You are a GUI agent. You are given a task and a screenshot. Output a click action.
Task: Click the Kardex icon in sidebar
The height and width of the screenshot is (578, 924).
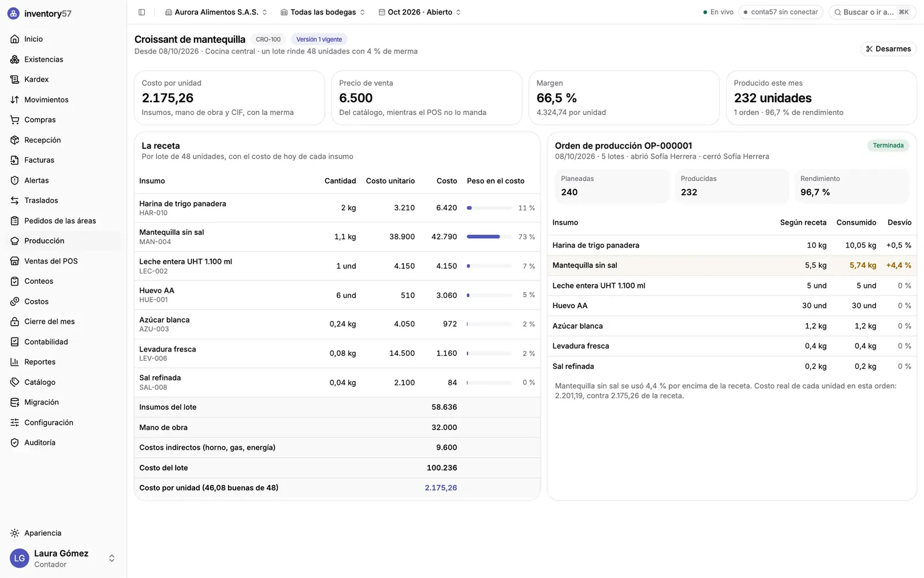(14, 80)
